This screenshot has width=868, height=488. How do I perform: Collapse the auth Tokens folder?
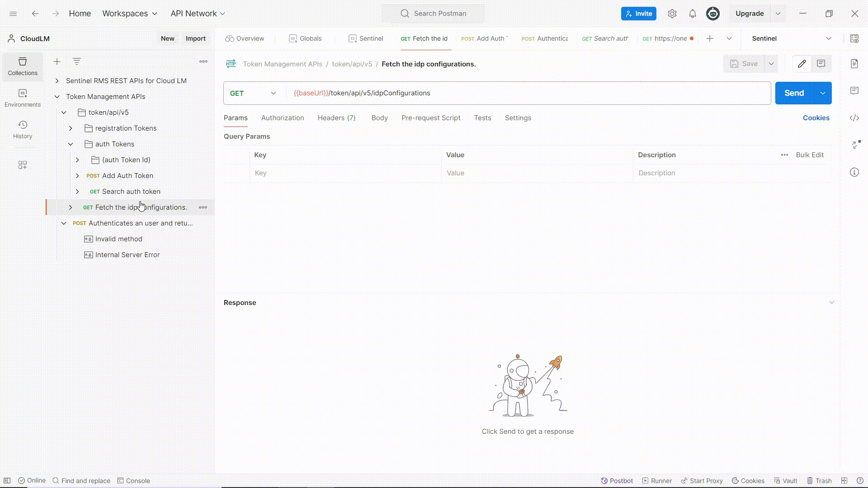[x=71, y=144]
